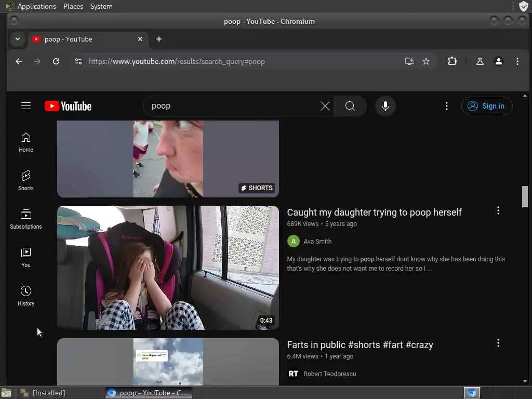The image size is (532, 399).
Task: Go back using browser back arrow
Action: 19,61
